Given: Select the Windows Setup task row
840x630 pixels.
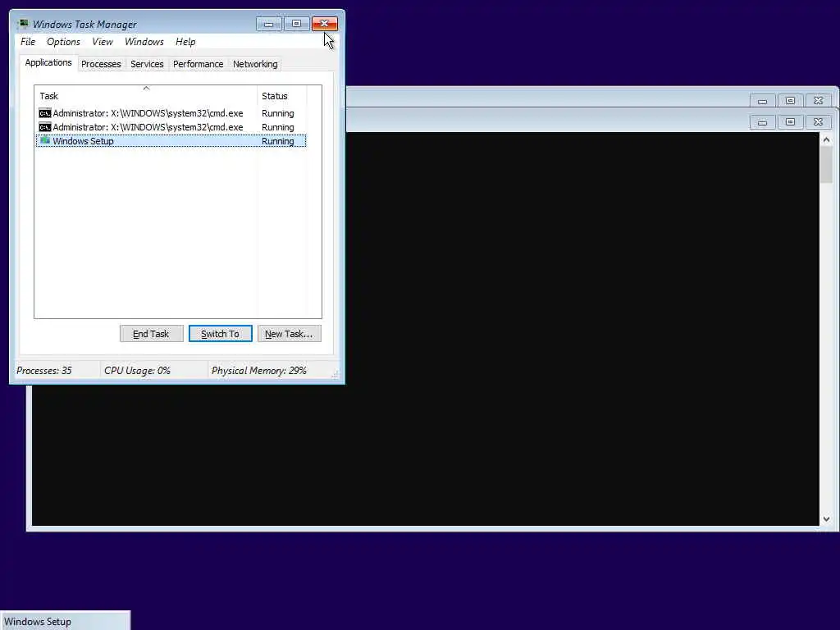Looking at the screenshot, I should [171, 141].
